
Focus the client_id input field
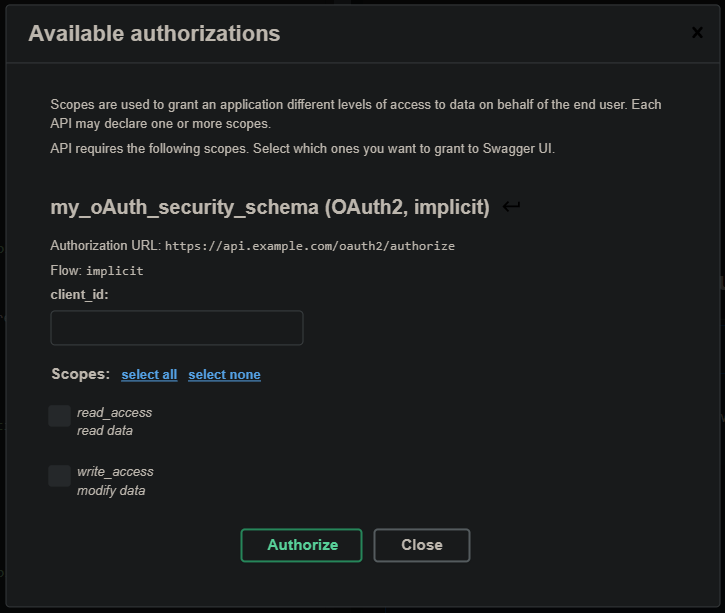pos(177,328)
